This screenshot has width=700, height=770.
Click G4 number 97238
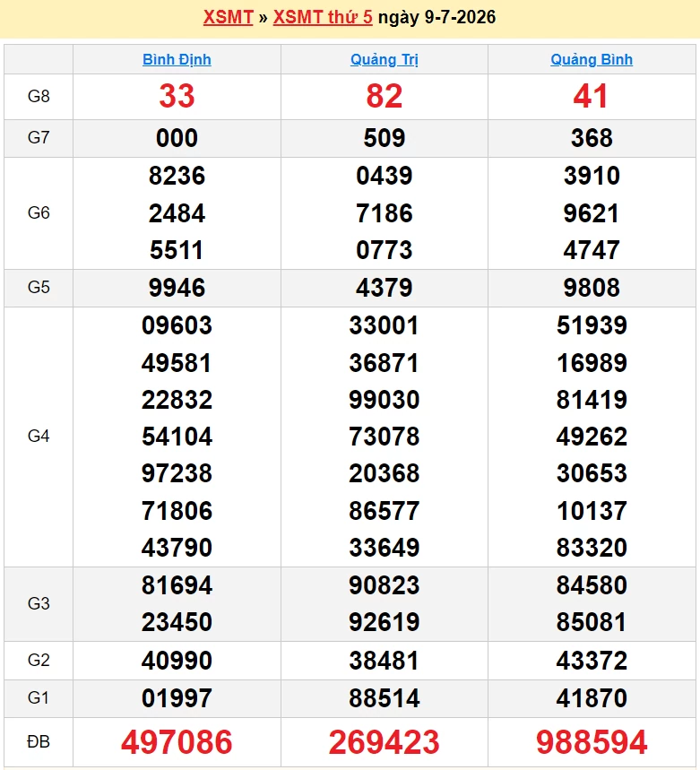[177, 473]
